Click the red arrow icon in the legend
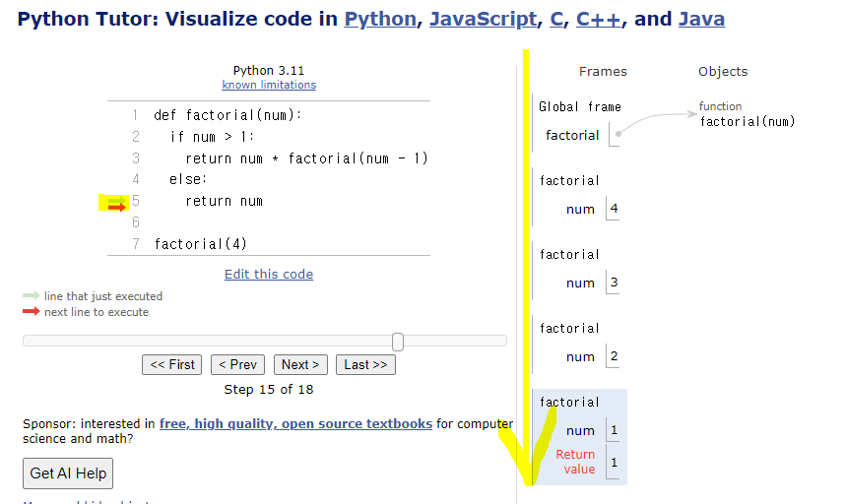Image resolution: width=846 pixels, height=504 pixels. click(x=32, y=311)
